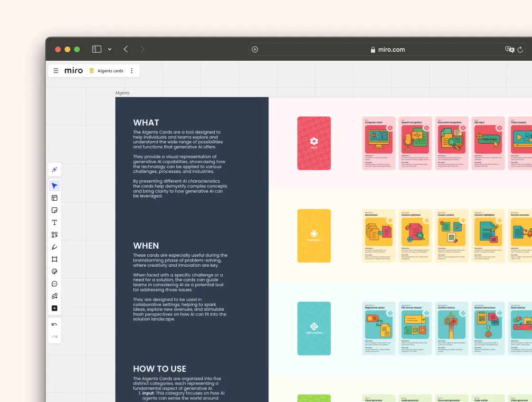
Task: Open the templates tool
Action: pos(54,198)
